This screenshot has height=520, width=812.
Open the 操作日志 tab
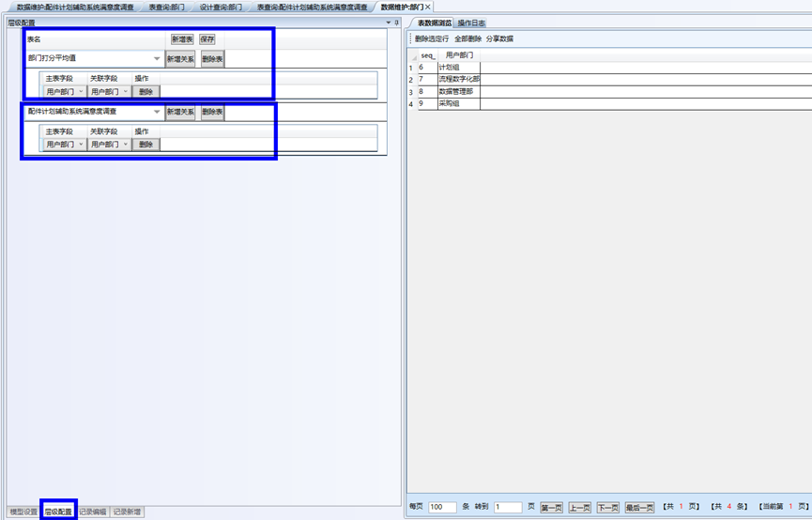[x=471, y=23]
